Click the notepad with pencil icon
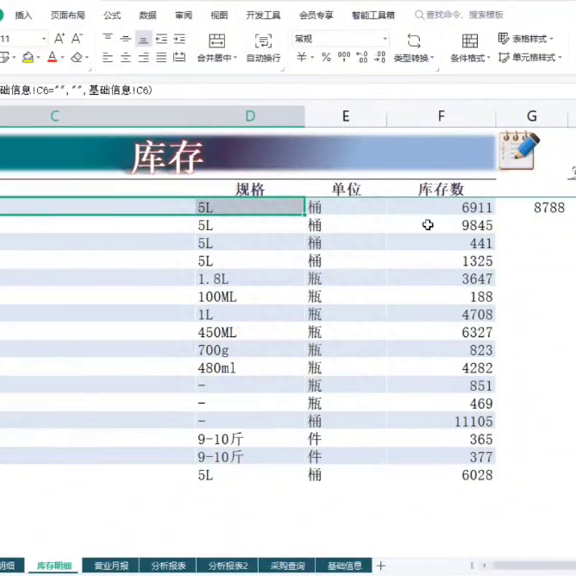 (519, 151)
